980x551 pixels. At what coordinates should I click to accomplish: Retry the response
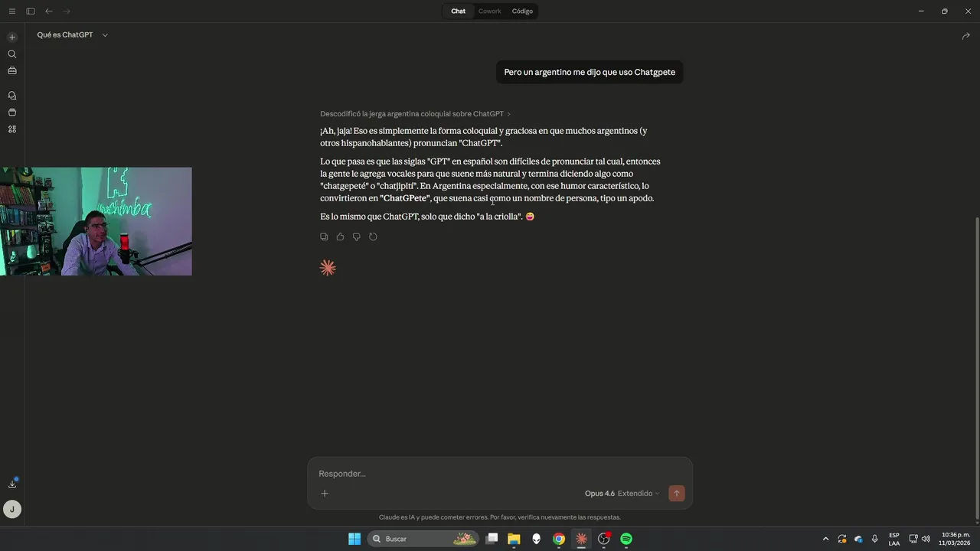(x=373, y=236)
